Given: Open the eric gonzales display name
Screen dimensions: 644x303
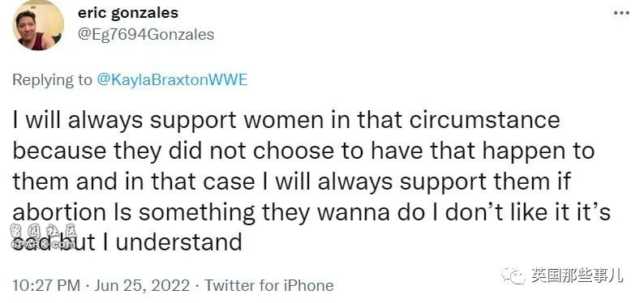Looking at the screenshot, I should pyautogui.click(x=127, y=13).
